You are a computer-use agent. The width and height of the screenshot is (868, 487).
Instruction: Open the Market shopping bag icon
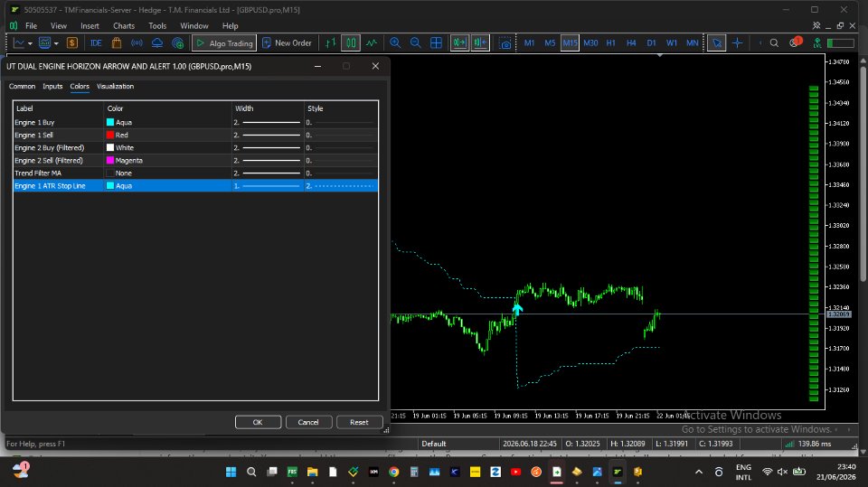click(x=117, y=42)
